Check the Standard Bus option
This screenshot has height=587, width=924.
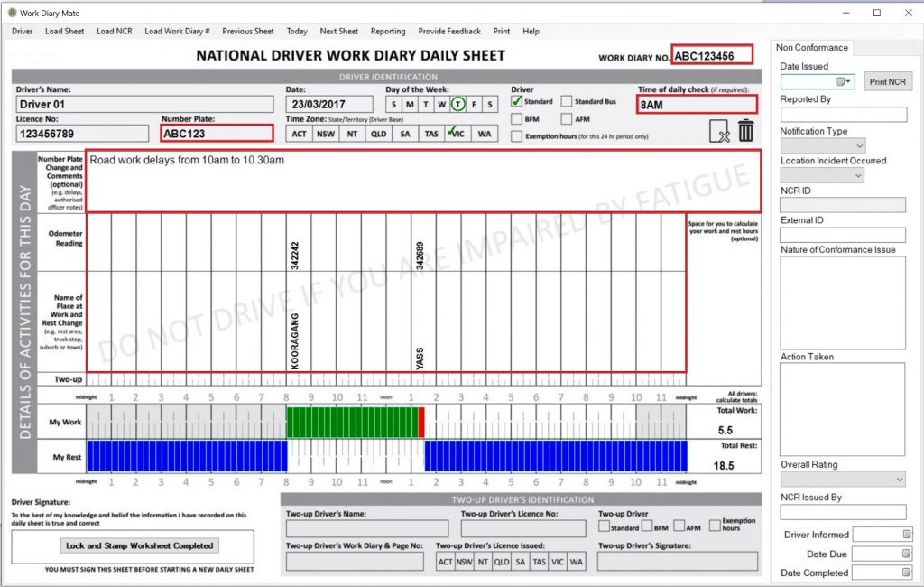click(x=566, y=102)
